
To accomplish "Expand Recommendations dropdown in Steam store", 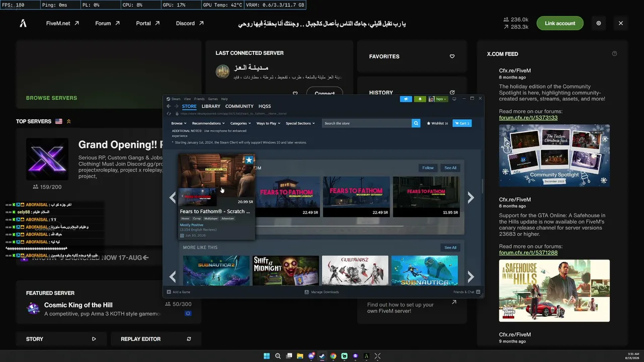I will point(208,123).
